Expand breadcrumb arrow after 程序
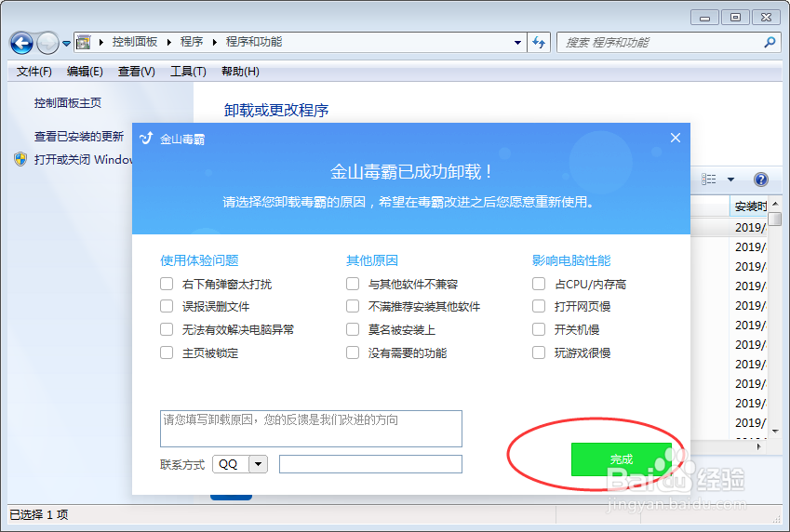 pos(214,43)
